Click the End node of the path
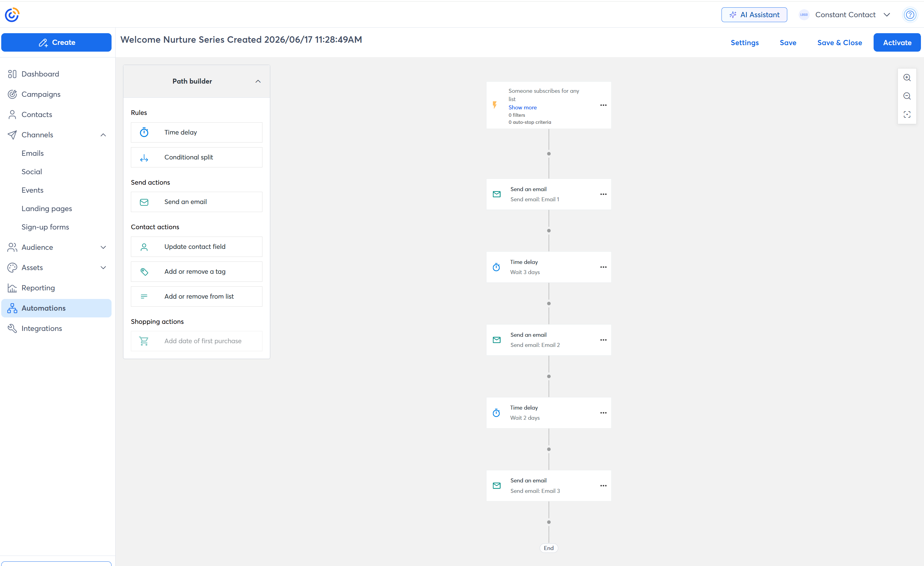Image resolution: width=924 pixels, height=566 pixels. pyautogui.click(x=549, y=548)
